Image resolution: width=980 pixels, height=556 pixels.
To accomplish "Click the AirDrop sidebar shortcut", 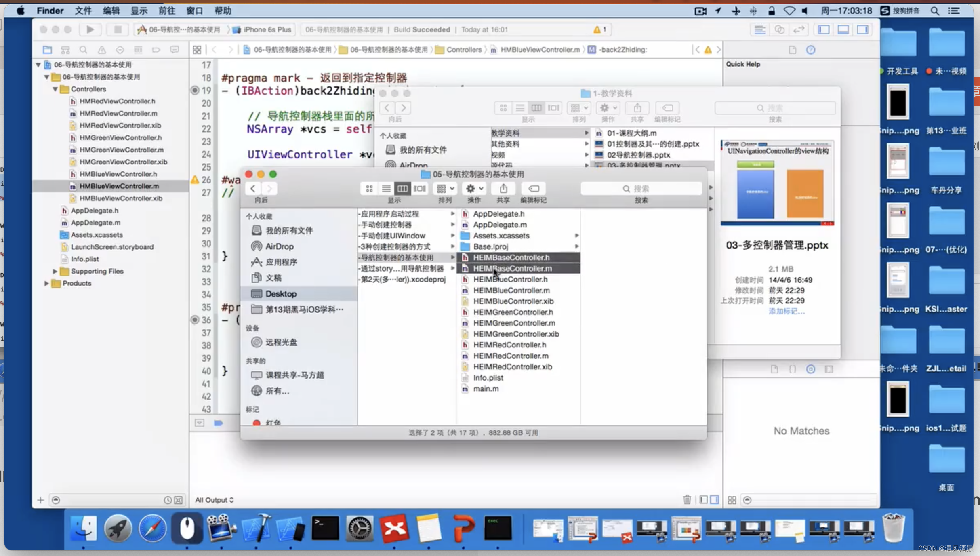I will (279, 246).
